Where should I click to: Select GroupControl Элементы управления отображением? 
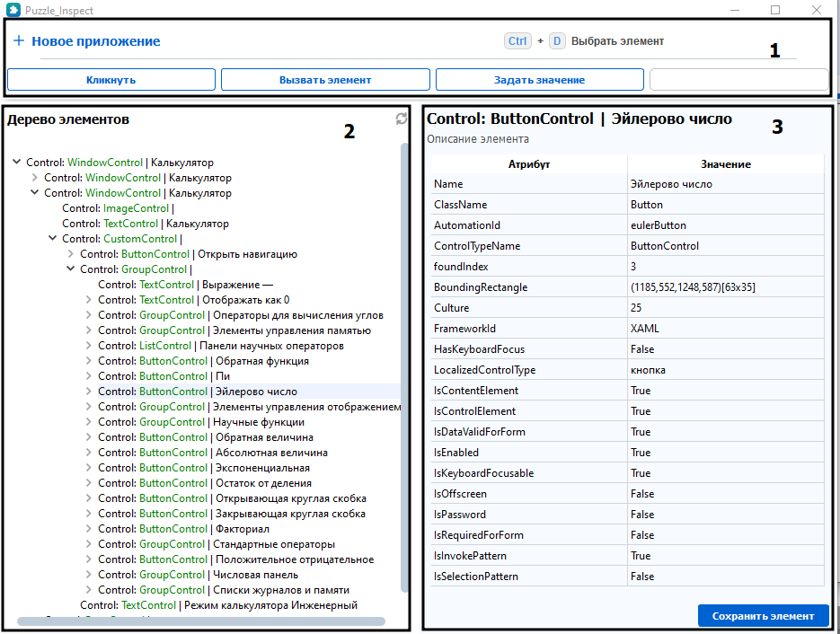pos(250,407)
